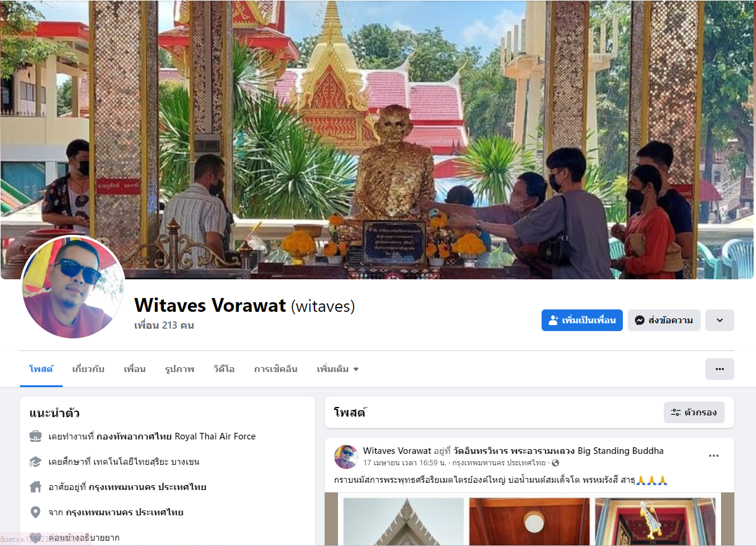Click the graduation cap education icon
Screen dimensions: 756x546
36,462
